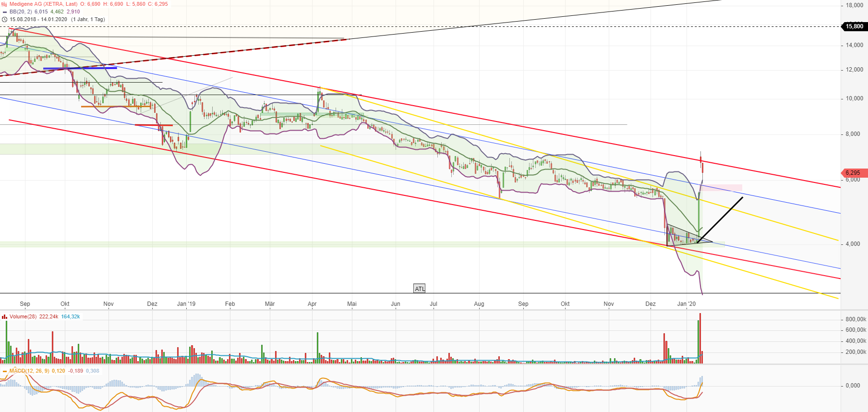The width and height of the screenshot is (868, 412).
Task: Click the BB middle band value 4,462
Action: click(x=57, y=12)
